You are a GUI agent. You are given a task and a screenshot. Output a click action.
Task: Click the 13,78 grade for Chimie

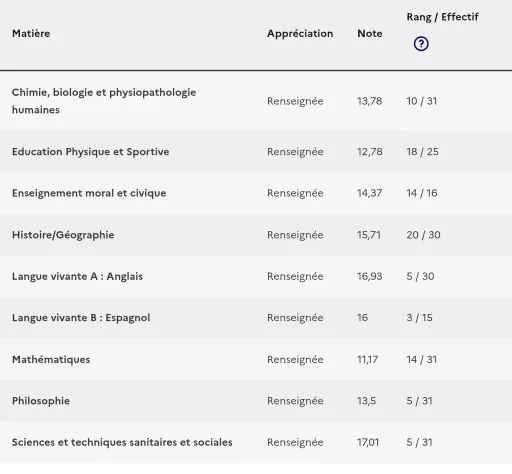pyautogui.click(x=369, y=101)
